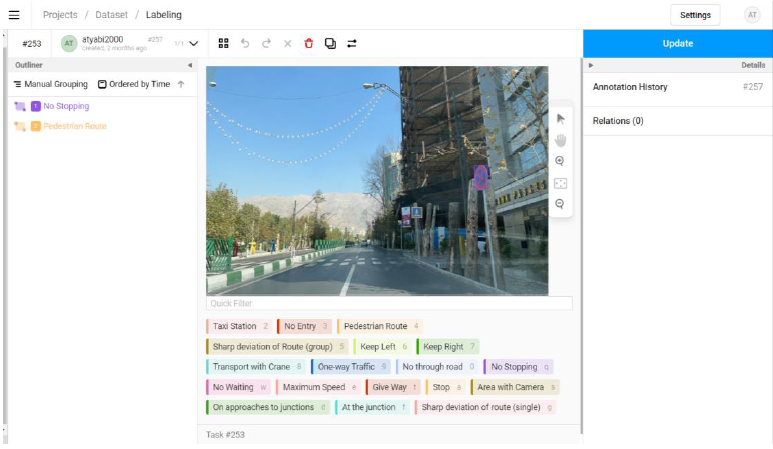Select the arrow pointer tool
Screen dimensions: 773x449
coord(560,118)
